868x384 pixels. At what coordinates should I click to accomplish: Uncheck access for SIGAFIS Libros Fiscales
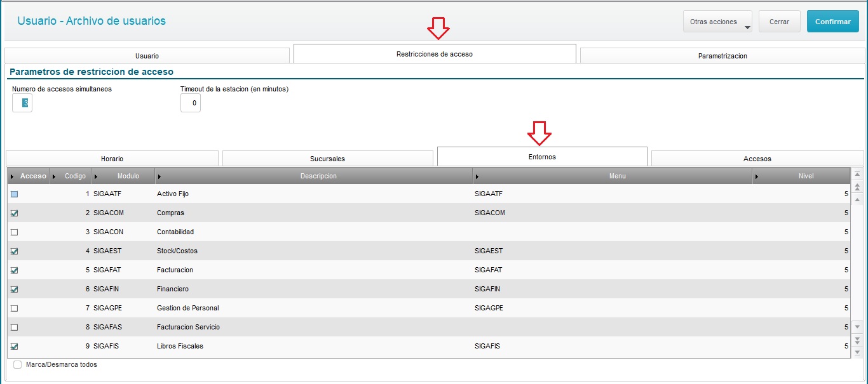(x=15, y=347)
